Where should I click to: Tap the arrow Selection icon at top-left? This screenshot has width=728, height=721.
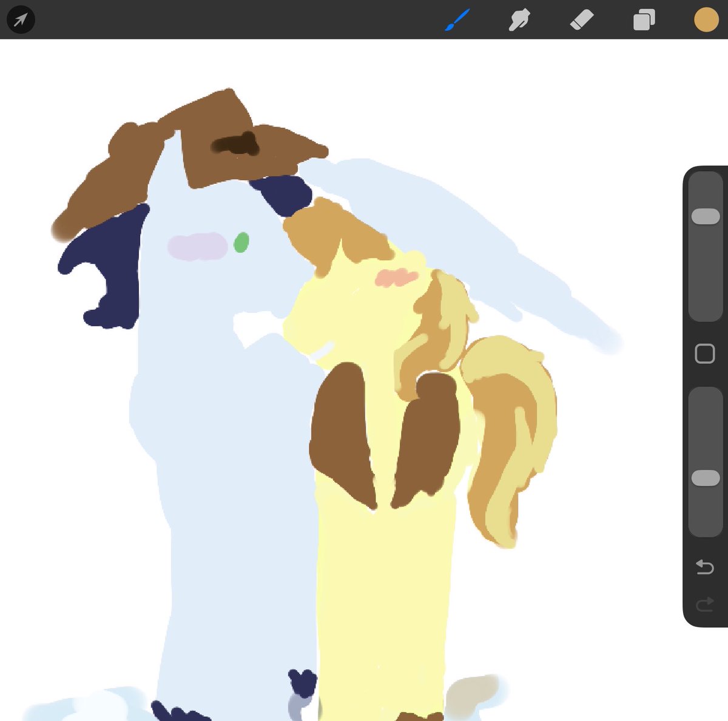click(x=20, y=20)
